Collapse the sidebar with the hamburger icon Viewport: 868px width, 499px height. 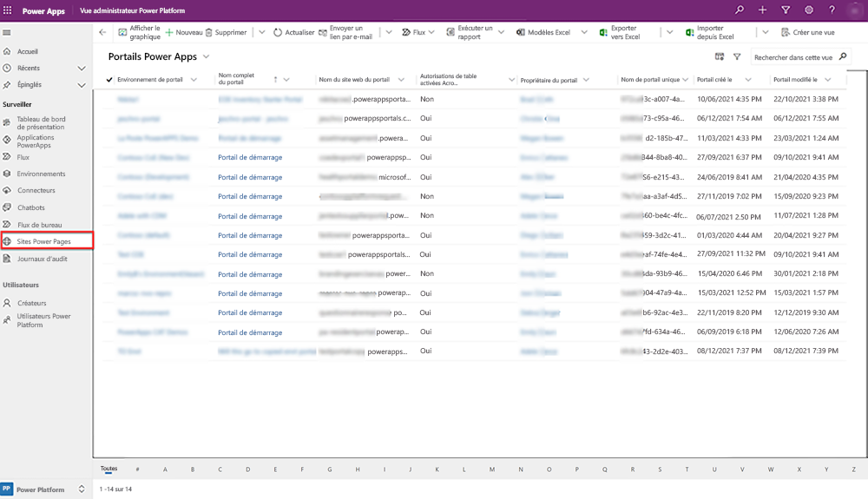point(7,33)
